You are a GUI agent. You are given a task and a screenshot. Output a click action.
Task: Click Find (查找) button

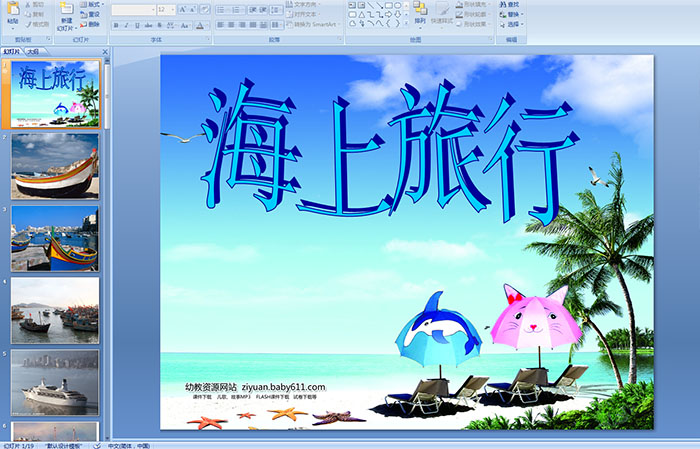(x=509, y=4)
